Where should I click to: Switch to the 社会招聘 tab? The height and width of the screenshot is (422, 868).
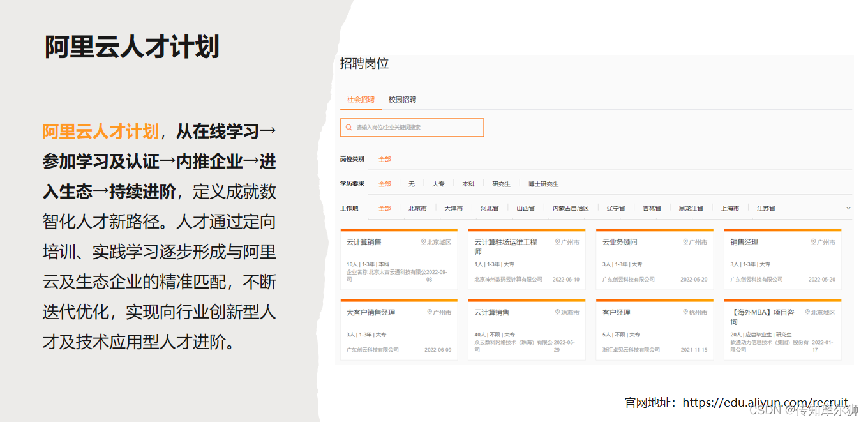coord(361,100)
